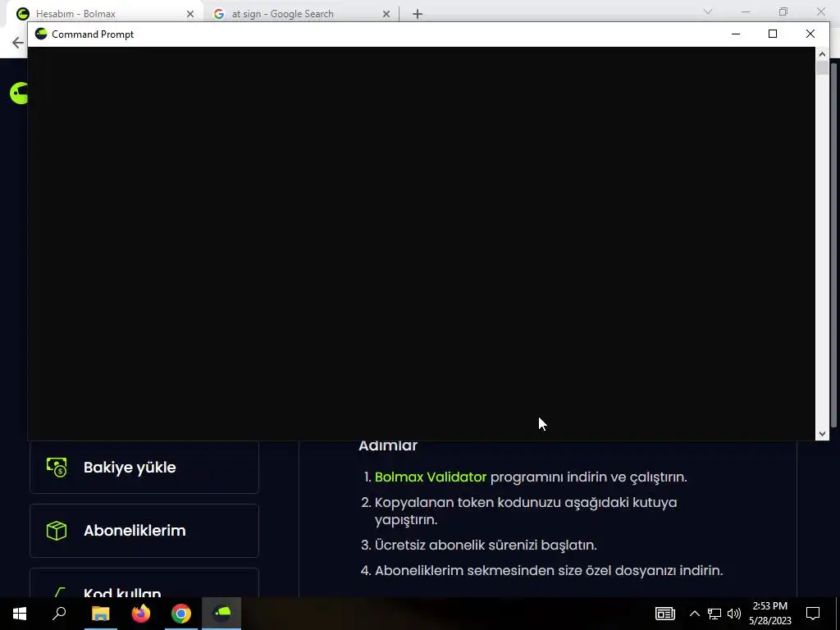Screen dimensions: 840x630
Task: Switch to the Hesabım - Bolmax browser tab
Action: [104, 13]
